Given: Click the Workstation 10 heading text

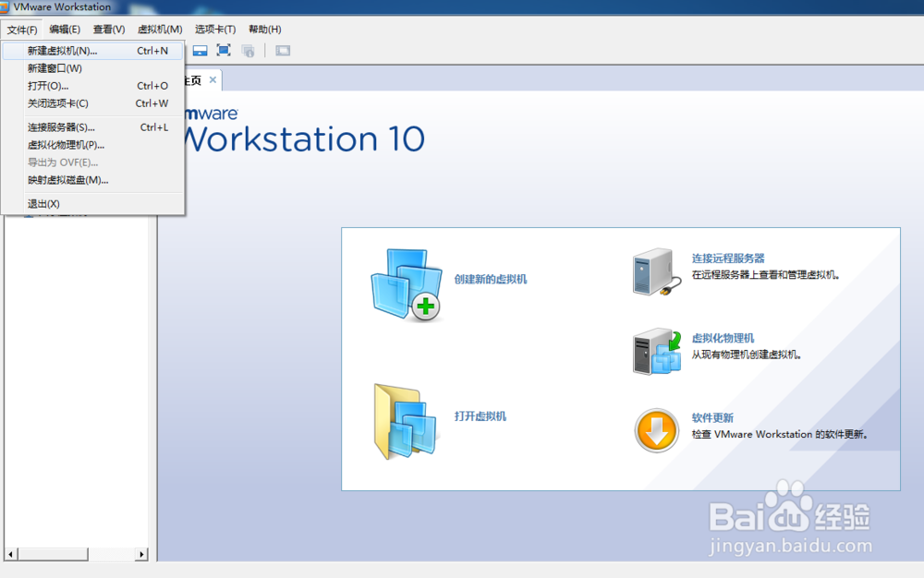Looking at the screenshot, I should point(305,138).
